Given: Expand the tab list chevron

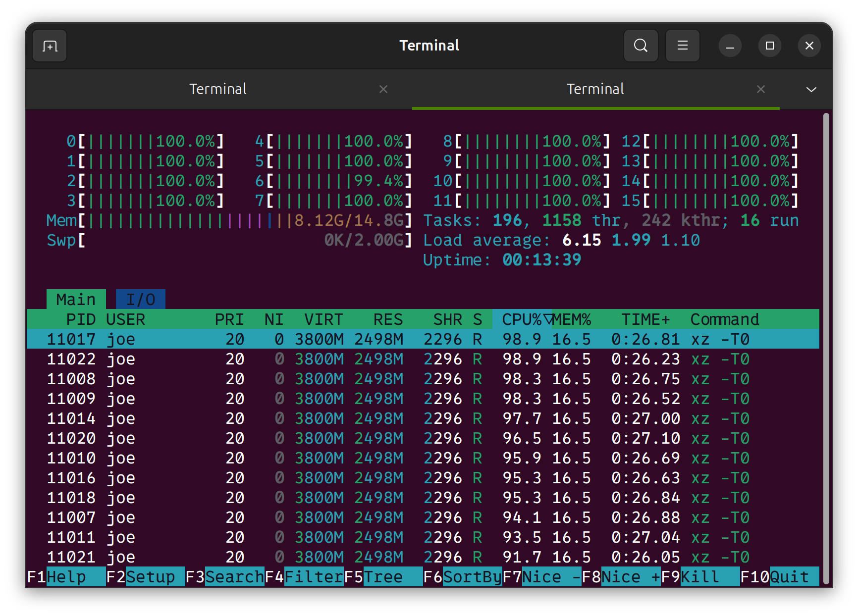Looking at the screenshot, I should click(x=811, y=90).
